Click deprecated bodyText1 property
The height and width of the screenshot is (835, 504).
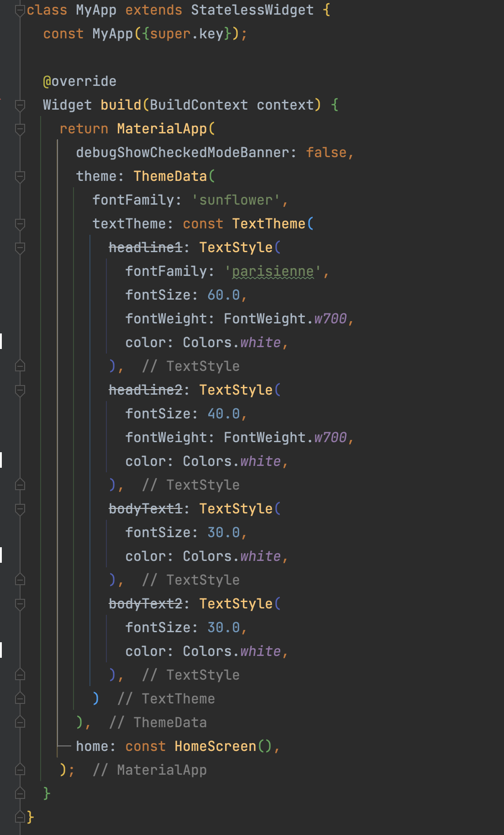tap(146, 509)
